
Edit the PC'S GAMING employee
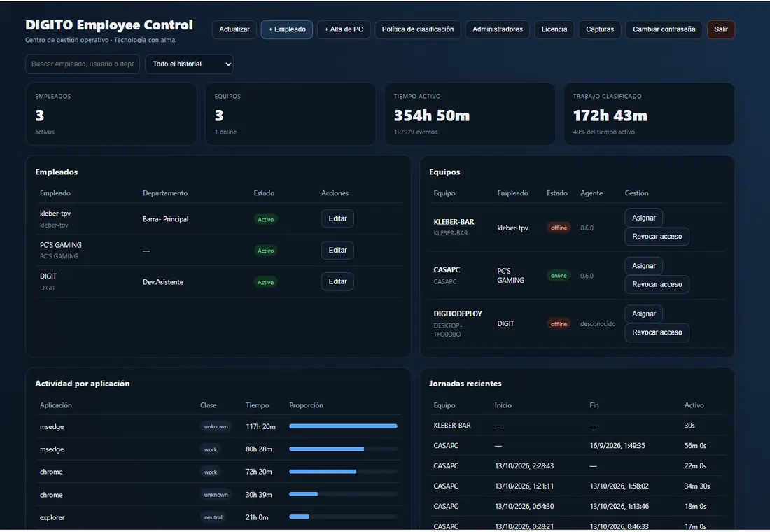337,250
